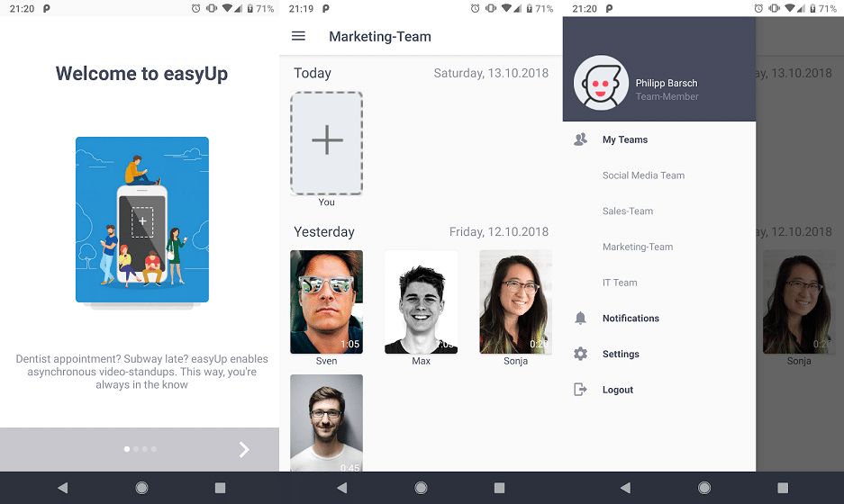Select My Teams heading in the drawer
Image resolution: width=844 pixels, height=504 pixels.
(x=625, y=139)
